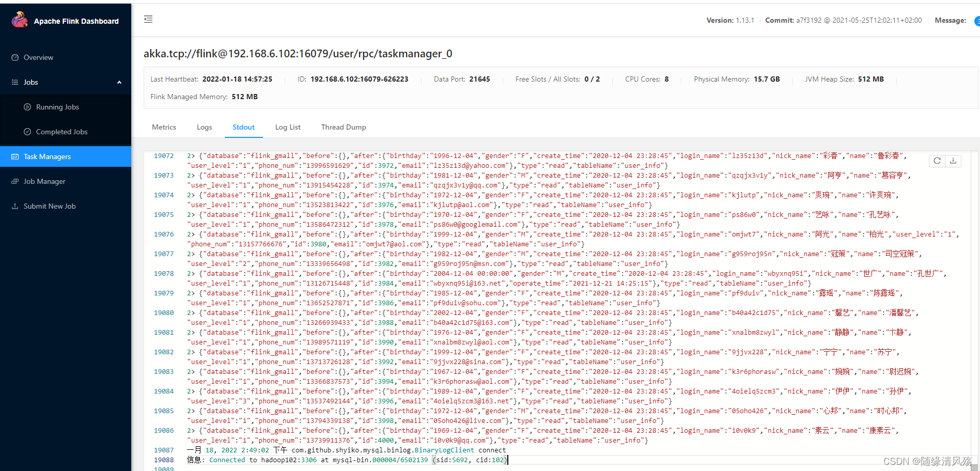Viewport: 980px width, 471px height.
Task: Click Free Slots value 0 / 2
Action: [x=592, y=79]
